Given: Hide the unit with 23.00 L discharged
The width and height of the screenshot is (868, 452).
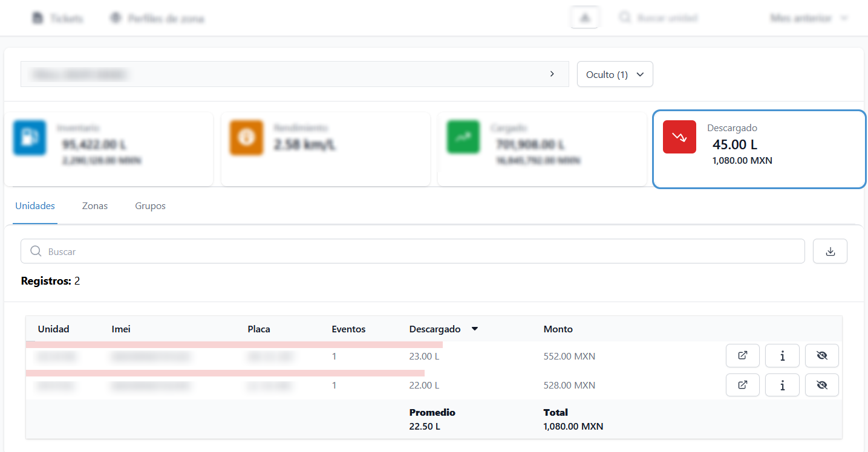Looking at the screenshot, I should (x=821, y=356).
